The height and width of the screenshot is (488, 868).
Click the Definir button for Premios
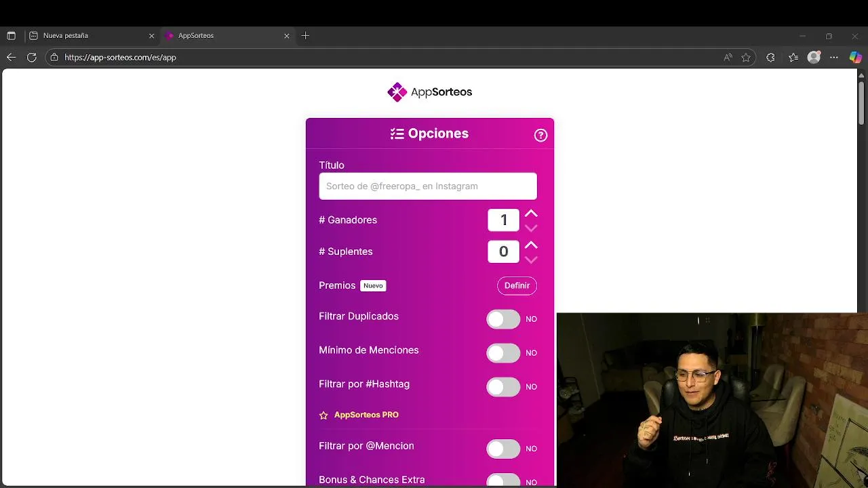[x=517, y=286]
